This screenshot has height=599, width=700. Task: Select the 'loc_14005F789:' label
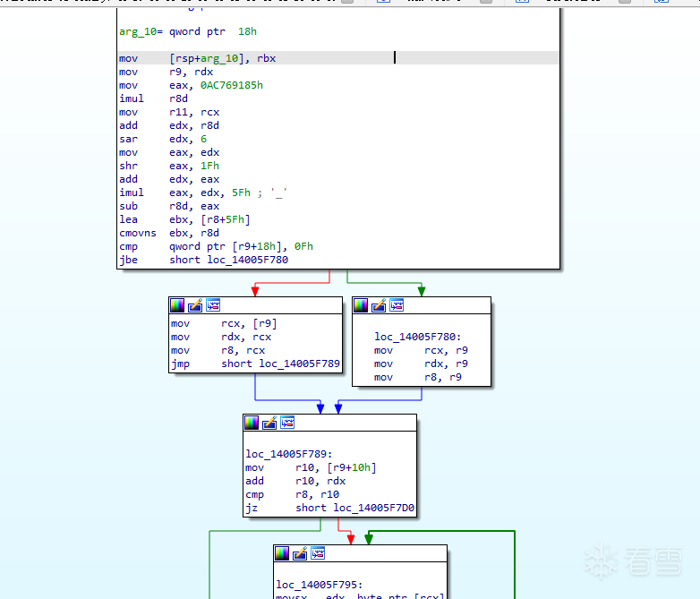coord(289,454)
